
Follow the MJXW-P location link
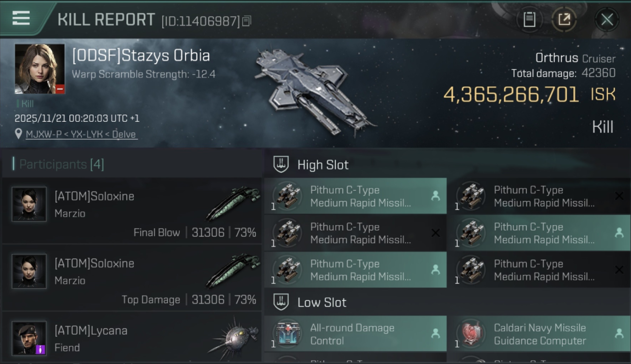[x=82, y=134]
